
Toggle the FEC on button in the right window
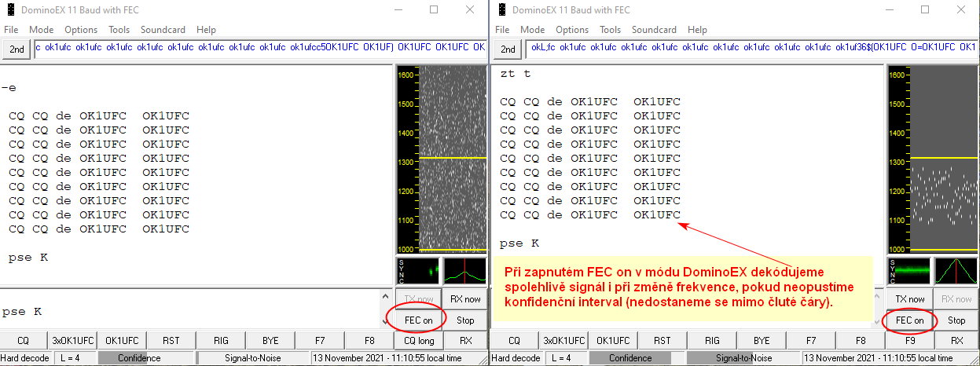pyautogui.click(x=909, y=320)
